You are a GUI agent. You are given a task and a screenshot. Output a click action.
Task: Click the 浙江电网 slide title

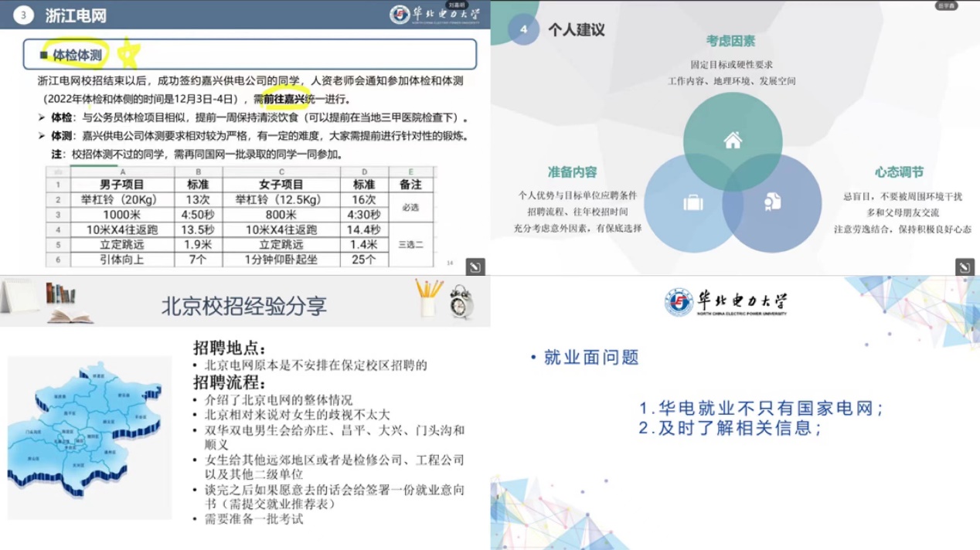[x=76, y=15]
